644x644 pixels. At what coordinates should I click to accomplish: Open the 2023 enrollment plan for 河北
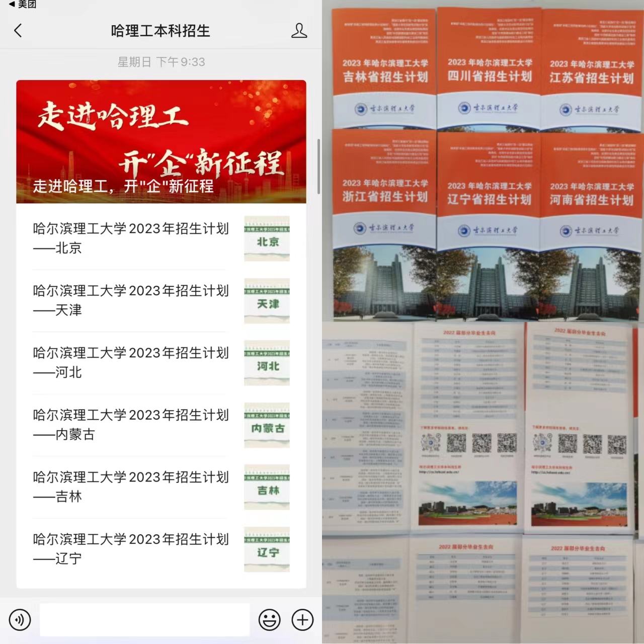click(131, 362)
